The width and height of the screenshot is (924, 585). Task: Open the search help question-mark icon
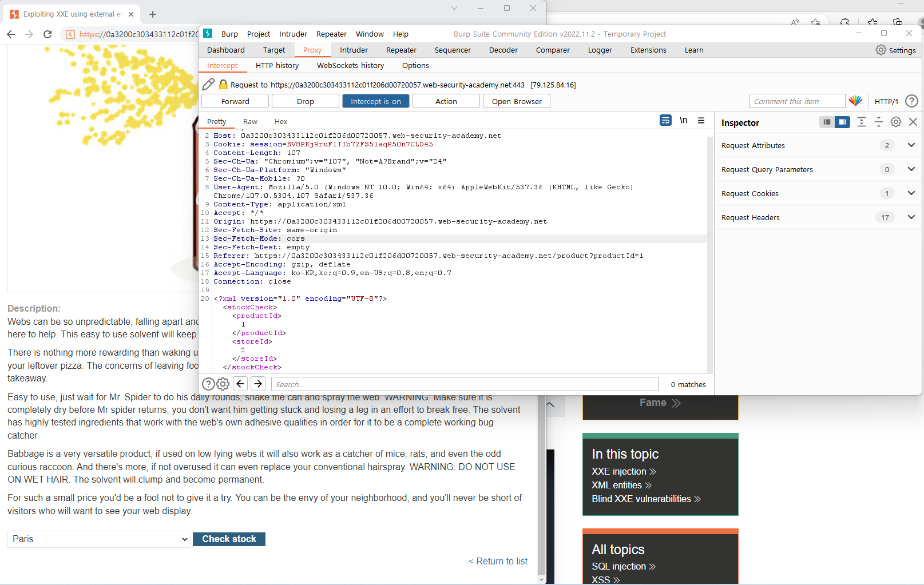209,384
